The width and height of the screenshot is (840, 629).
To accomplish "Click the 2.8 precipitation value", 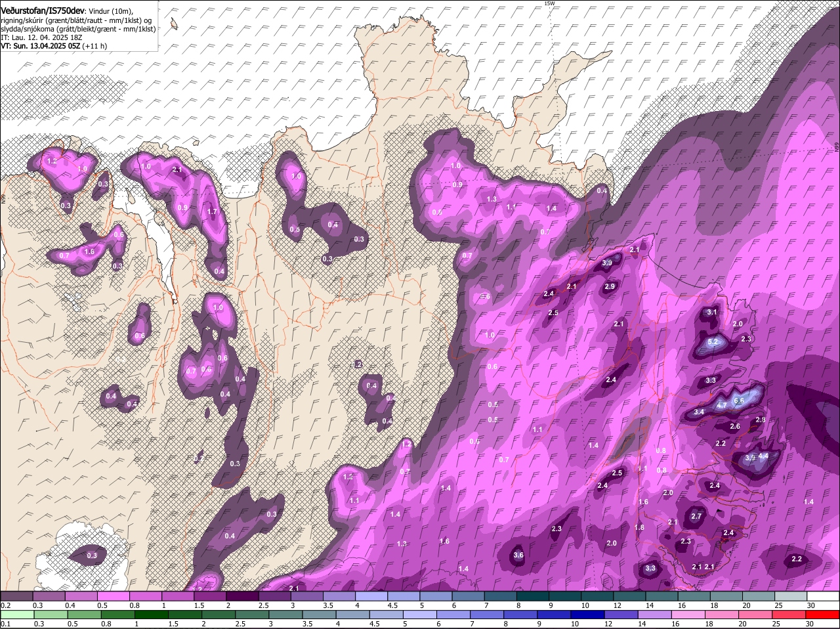I will [761, 420].
